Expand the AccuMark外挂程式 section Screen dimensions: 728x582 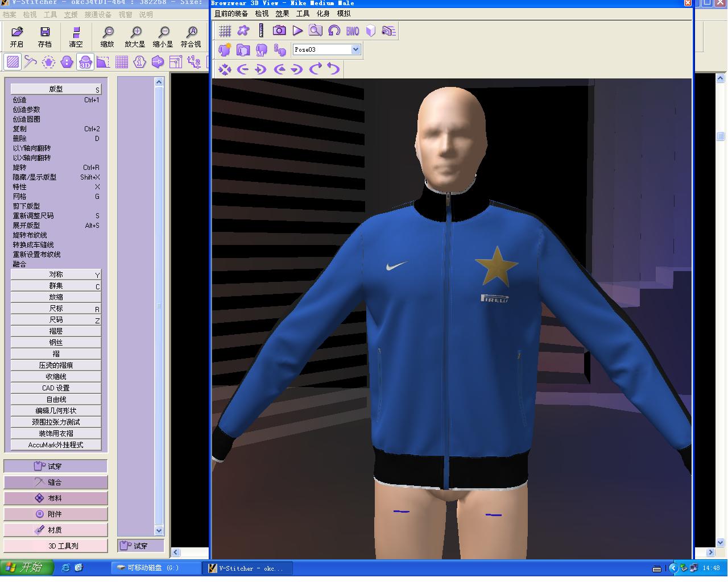(56, 445)
